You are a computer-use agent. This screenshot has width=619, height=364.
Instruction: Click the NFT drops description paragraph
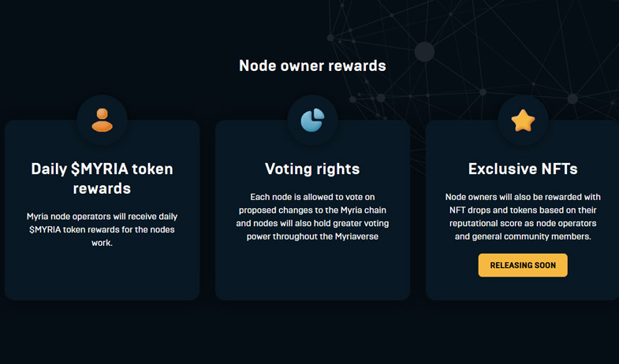coord(523,217)
